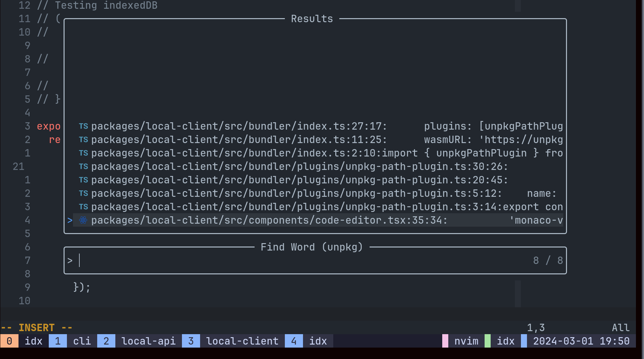
Task: Select result index.ts:27:17 plugins line
Action: pyautogui.click(x=318, y=126)
